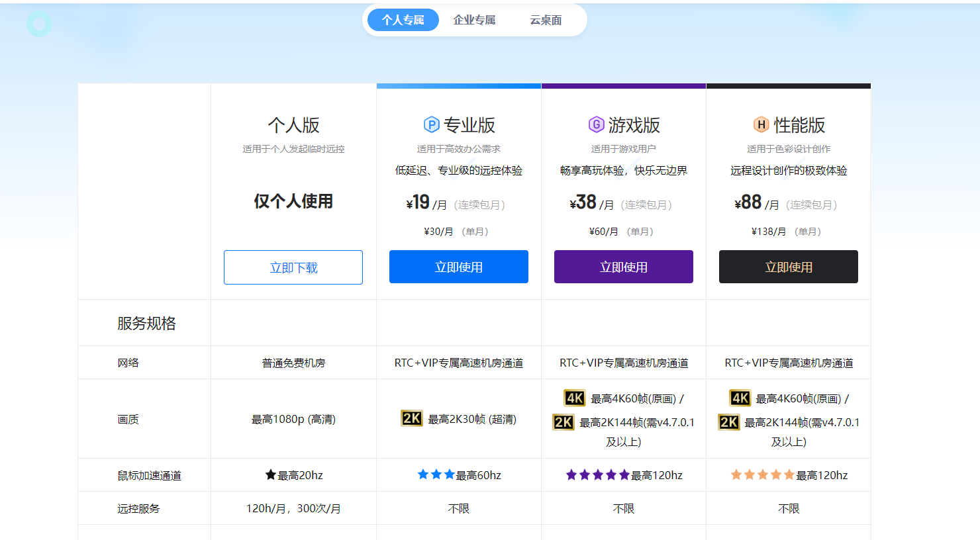The width and height of the screenshot is (980, 540).
Task: Click the ¥60/月 单月 price
Action: tap(622, 232)
